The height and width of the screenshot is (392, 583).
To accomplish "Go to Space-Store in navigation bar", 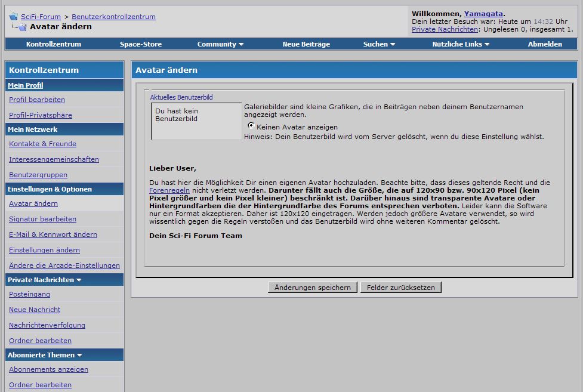I will pyautogui.click(x=142, y=44).
